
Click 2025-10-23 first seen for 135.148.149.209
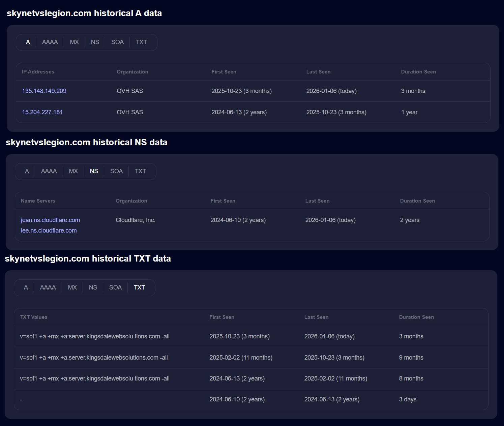point(242,91)
